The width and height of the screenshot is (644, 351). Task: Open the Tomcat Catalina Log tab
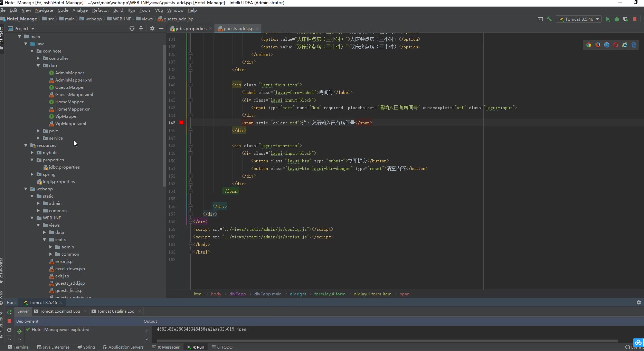point(115,311)
